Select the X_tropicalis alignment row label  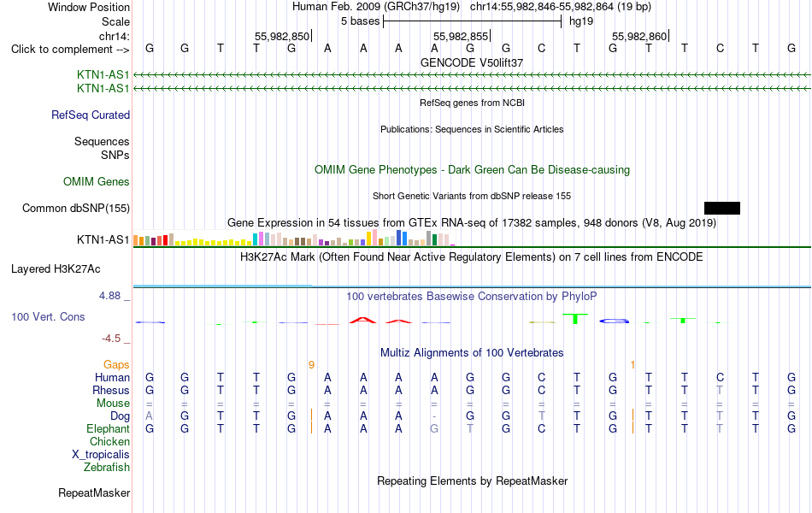[101, 455]
